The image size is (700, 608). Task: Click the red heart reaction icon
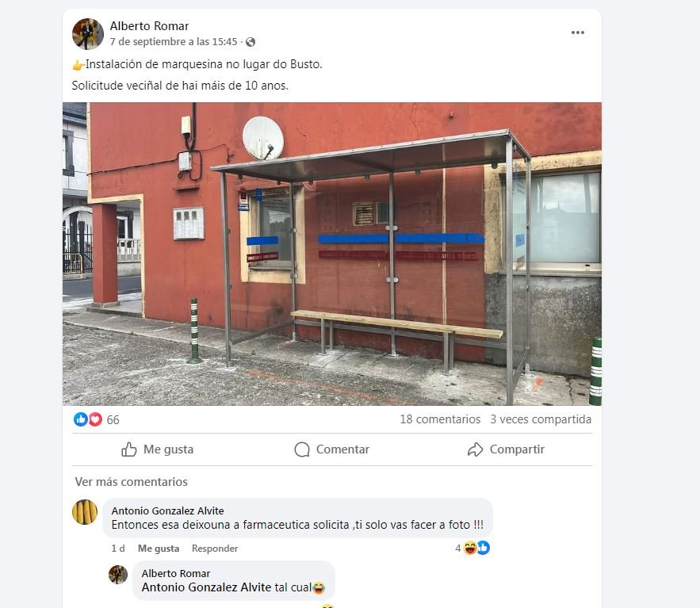[95, 419]
